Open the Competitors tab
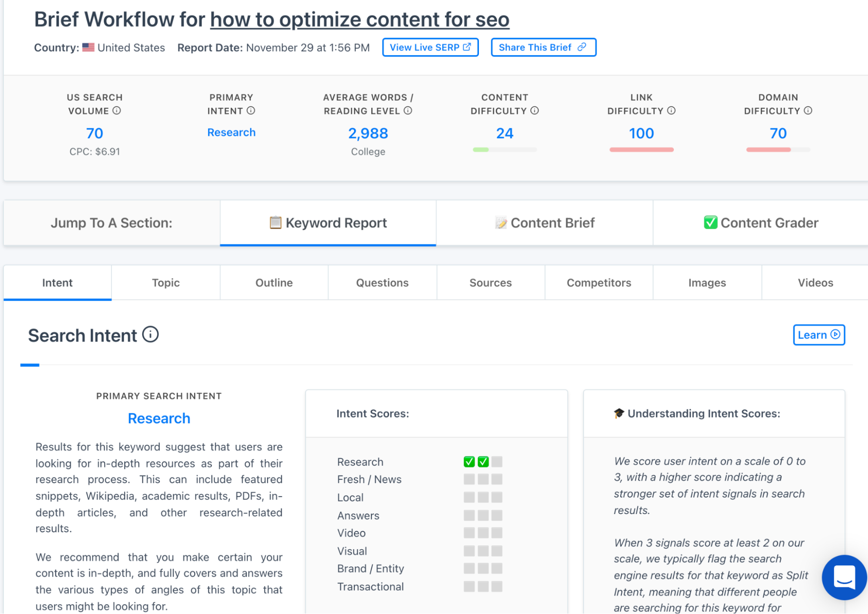This screenshot has height=614, width=868. 599,283
